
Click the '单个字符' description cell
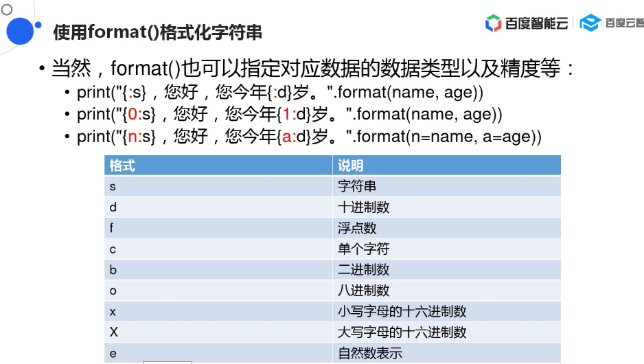pyautogui.click(x=446, y=249)
